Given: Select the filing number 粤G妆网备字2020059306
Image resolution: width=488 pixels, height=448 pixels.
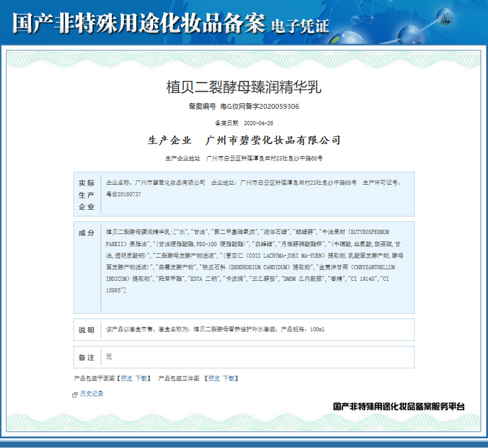Looking at the screenshot, I should 259,106.
